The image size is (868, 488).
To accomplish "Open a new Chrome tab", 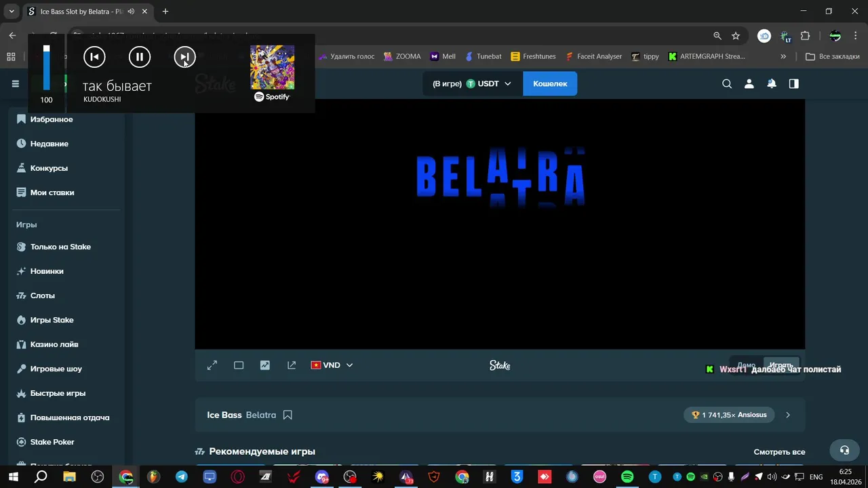I will pos(165,12).
